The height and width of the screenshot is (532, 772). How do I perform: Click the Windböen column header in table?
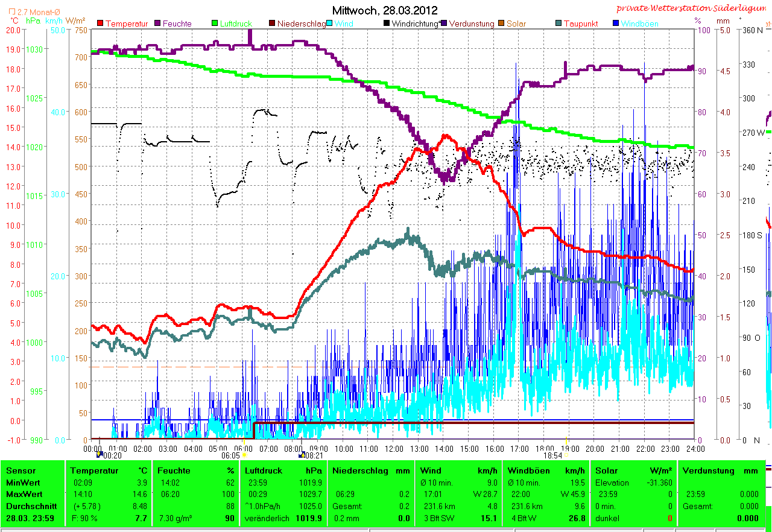coord(528,470)
